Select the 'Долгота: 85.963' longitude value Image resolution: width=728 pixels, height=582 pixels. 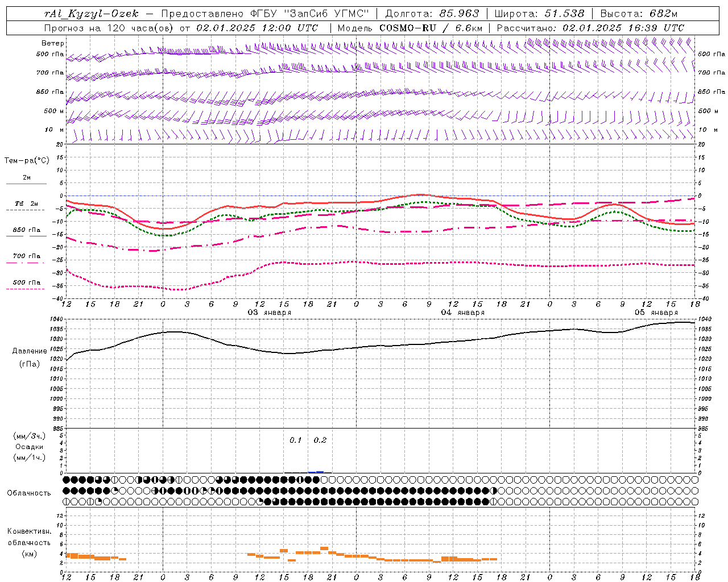[x=432, y=14]
